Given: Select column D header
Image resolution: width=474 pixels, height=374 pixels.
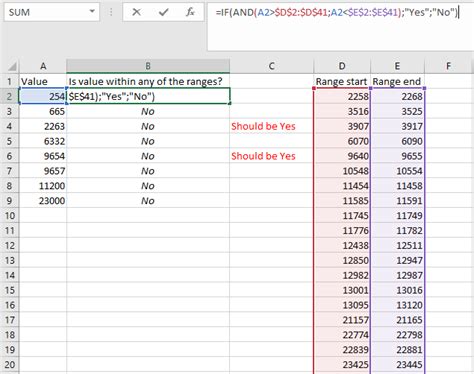Looking at the screenshot, I should [342, 66].
